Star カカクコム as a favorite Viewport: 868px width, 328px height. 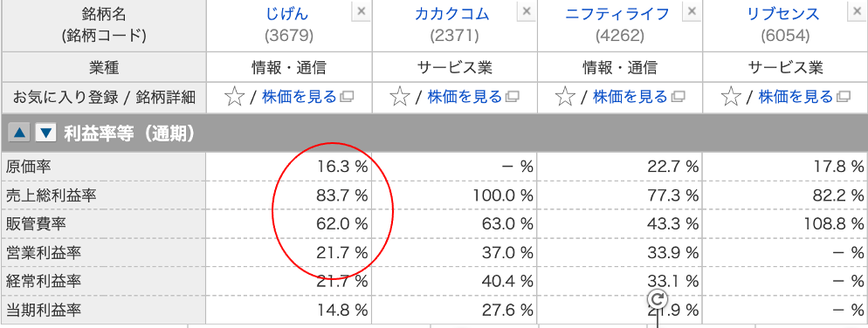(x=400, y=98)
